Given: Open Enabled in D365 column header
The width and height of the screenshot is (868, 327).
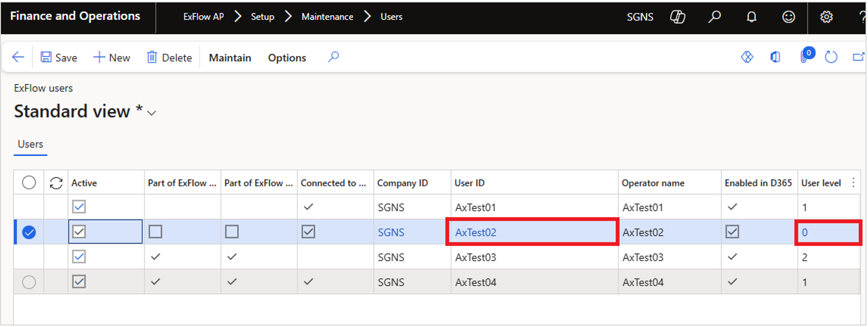Looking at the screenshot, I should (x=758, y=183).
